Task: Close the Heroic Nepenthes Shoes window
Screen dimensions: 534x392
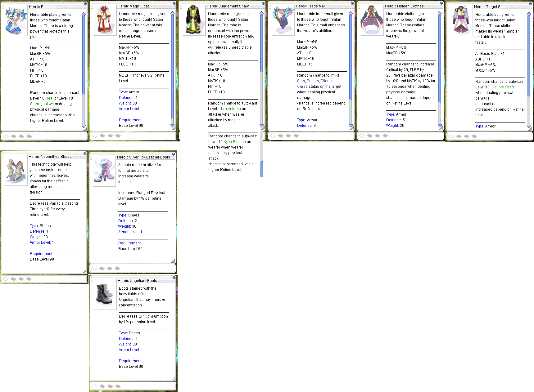Action: point(85,154)
